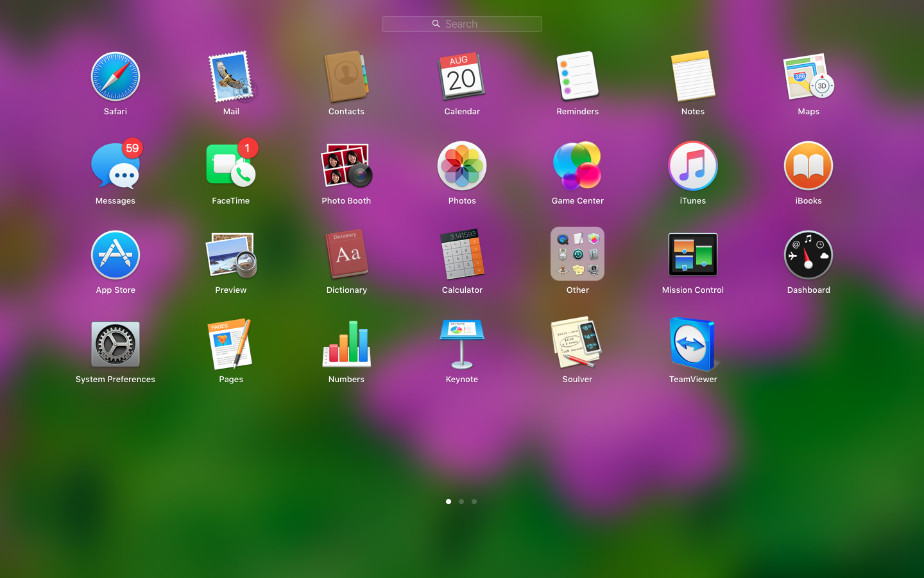Select the first Launchpad page dot
Image resolution: width=924 pixels, height=578 pixels.
click(x=449, y=502)
